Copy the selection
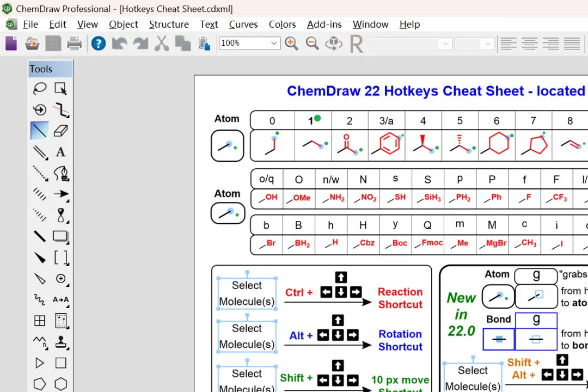 (x=183, y=44)
